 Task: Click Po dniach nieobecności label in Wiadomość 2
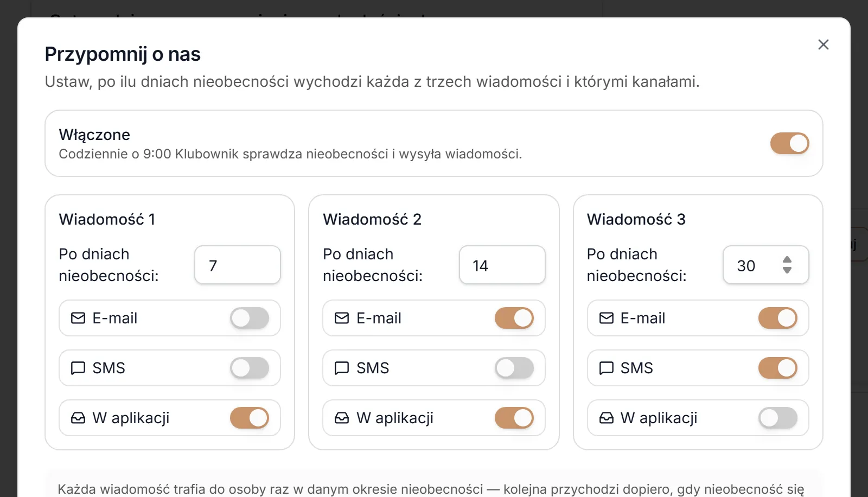coord(373,265)
